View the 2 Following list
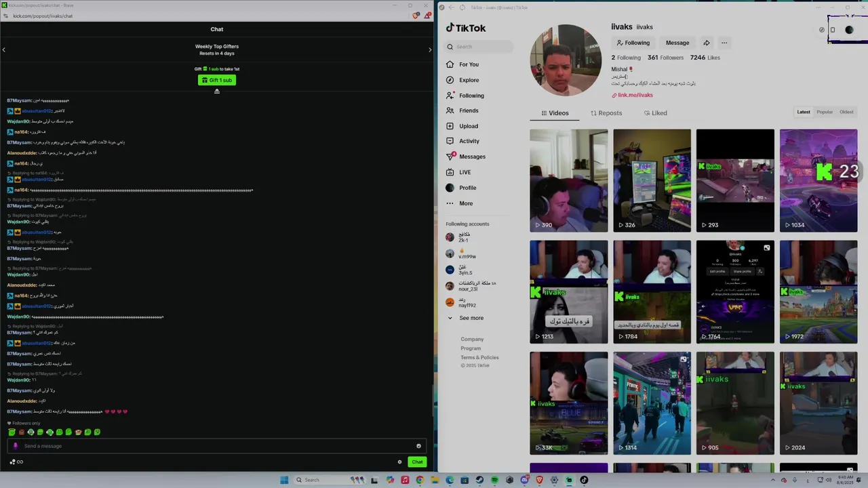Image resolution: width=868 pixels, height=488 pixels. [x=626, y=58]
